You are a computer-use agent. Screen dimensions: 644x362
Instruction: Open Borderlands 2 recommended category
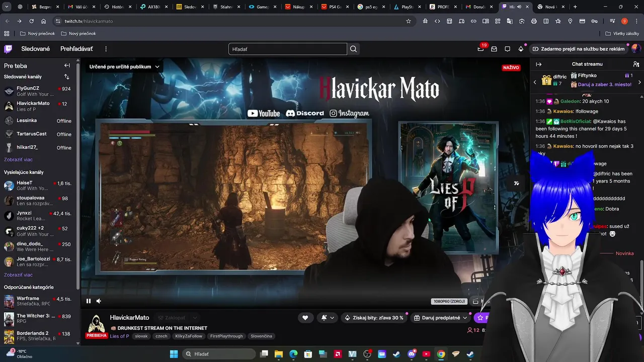click(x=39, y=336)
